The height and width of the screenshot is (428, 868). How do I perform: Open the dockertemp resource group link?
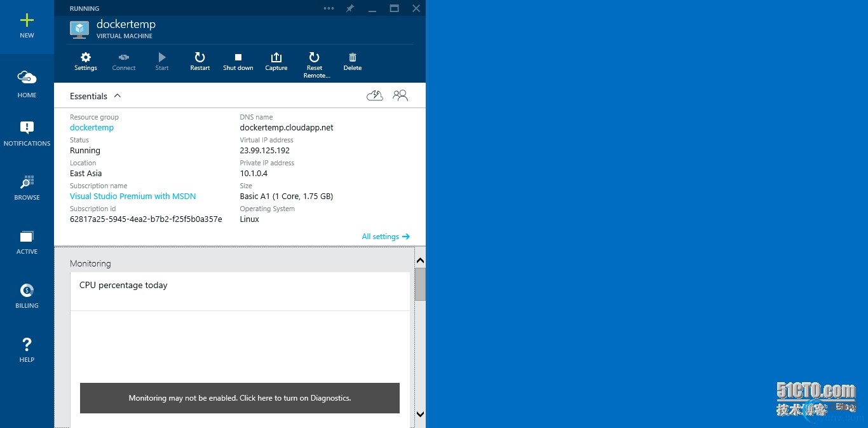coord(92,127)
